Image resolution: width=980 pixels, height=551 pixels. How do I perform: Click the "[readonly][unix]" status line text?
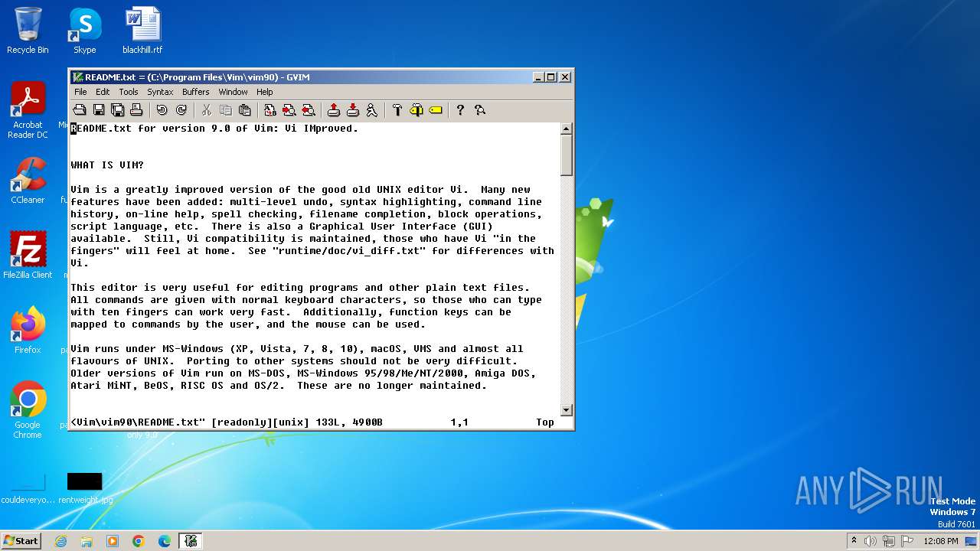pos(260,422)
